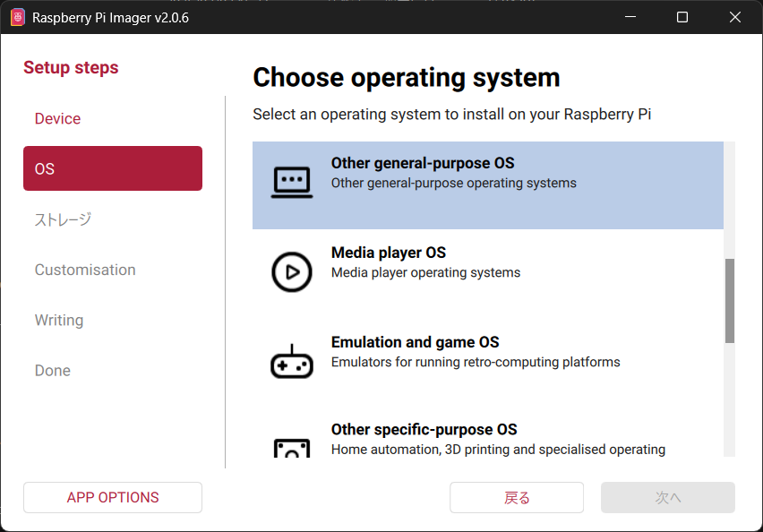Click the Raspberry Pi Imager title icon

click(17, 17)
